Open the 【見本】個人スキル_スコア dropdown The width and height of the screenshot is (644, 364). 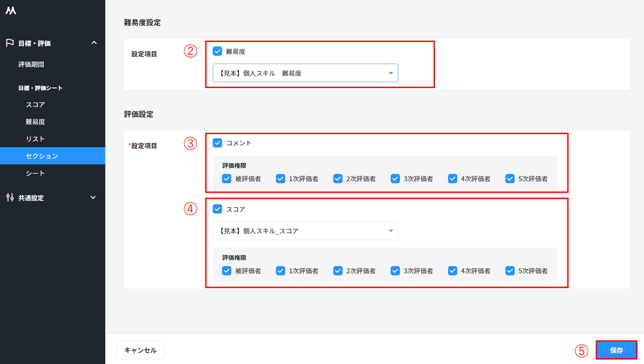tap(305, 231)
